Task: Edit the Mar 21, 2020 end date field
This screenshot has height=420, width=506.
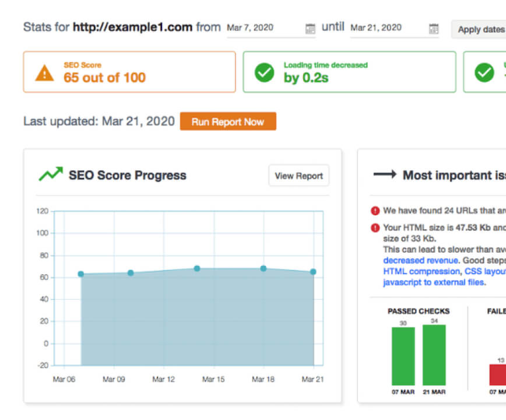Action: pos(387,27)
